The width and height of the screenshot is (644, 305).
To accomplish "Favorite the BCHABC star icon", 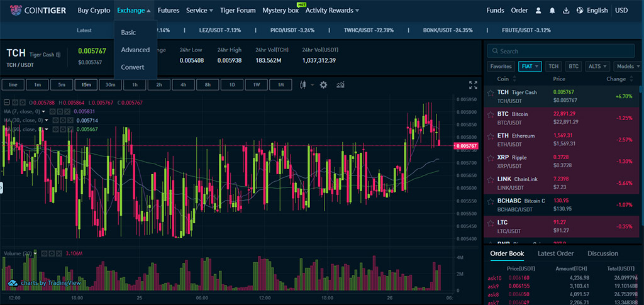I will pos(490,202).
